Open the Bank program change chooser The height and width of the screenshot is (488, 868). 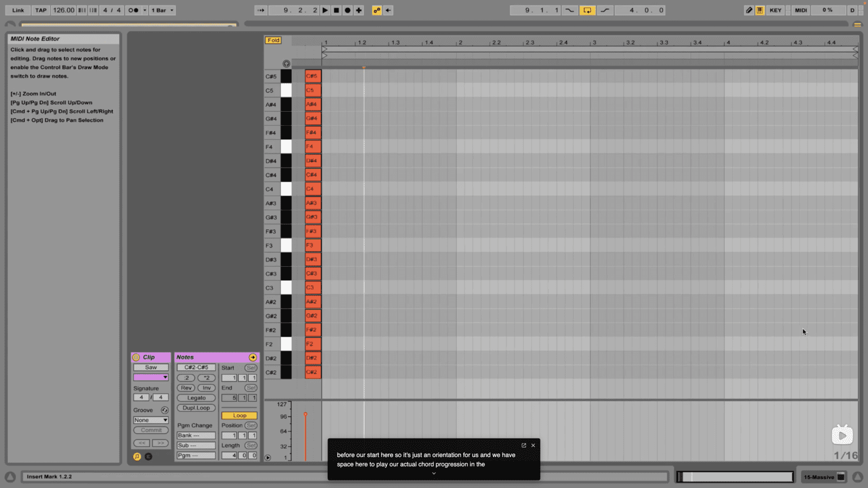pyautogui.click(x=196, y=436)
